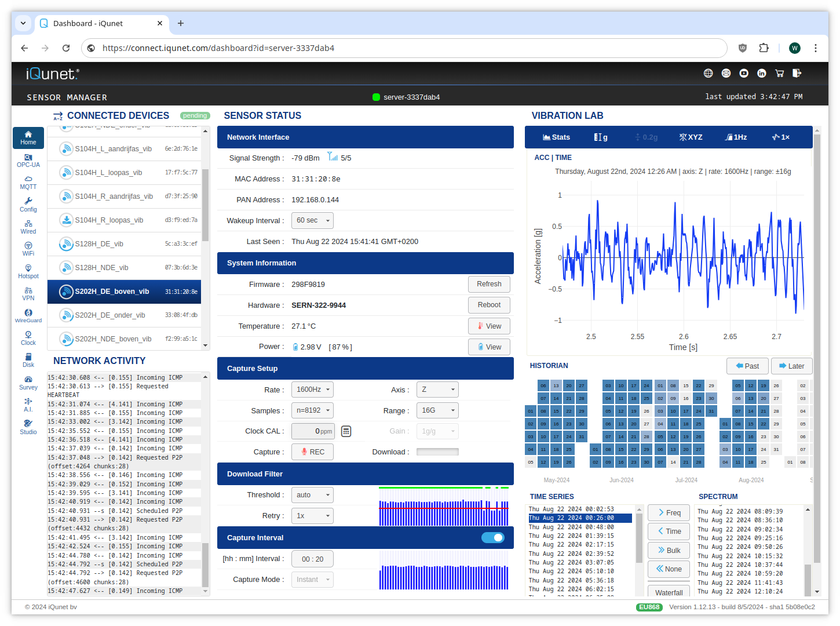The width and height of the screenshot is (840, 626).
Task: Click the Time button
Action: pos(669,532)
